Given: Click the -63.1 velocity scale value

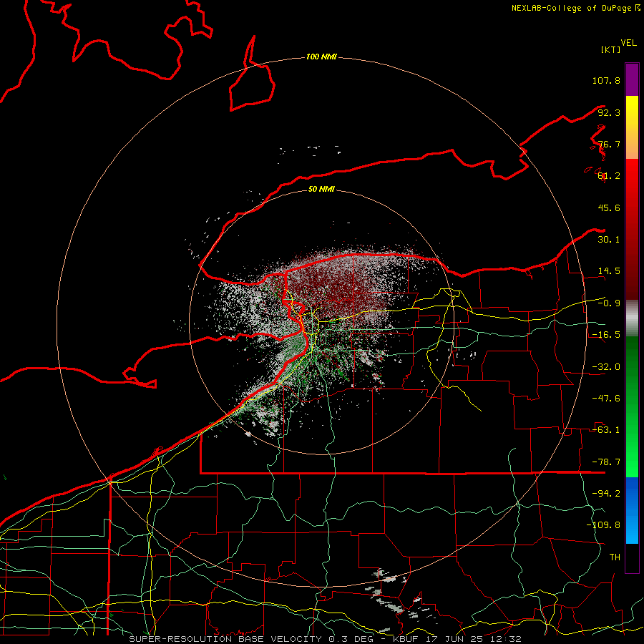Looking at the screenshot, I should [606, 430].
